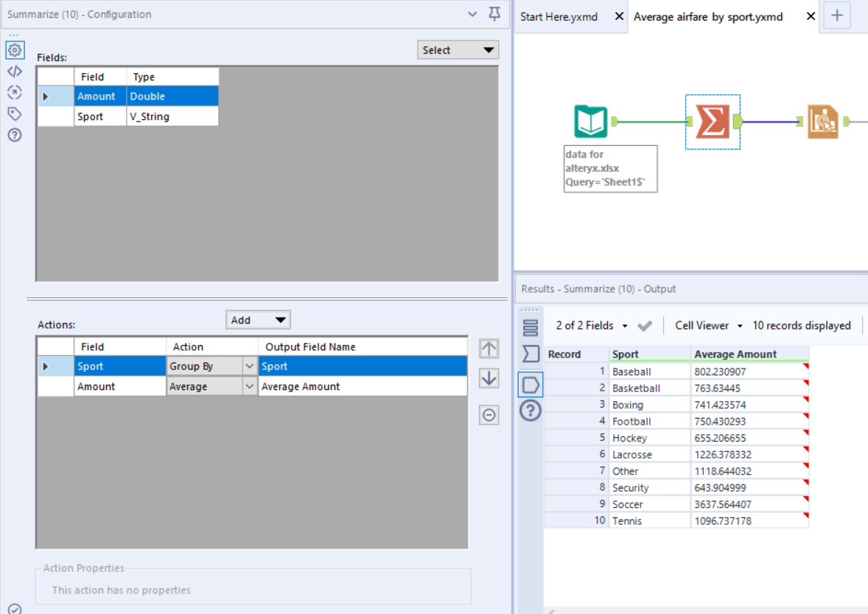868x614 pixels.
Task: Open the Add dropdown in Actions
Action: [258, 319]
